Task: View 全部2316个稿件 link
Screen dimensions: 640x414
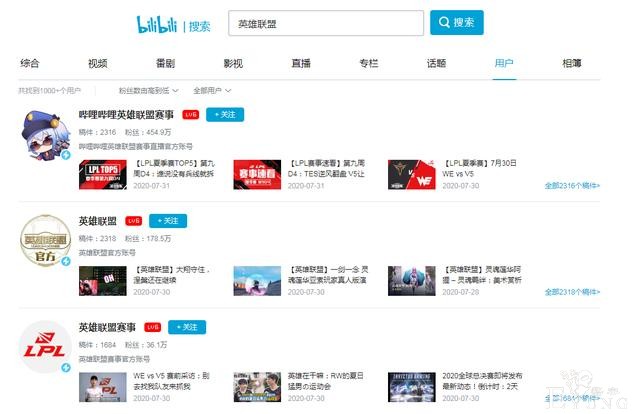Action: pos(572,186)
